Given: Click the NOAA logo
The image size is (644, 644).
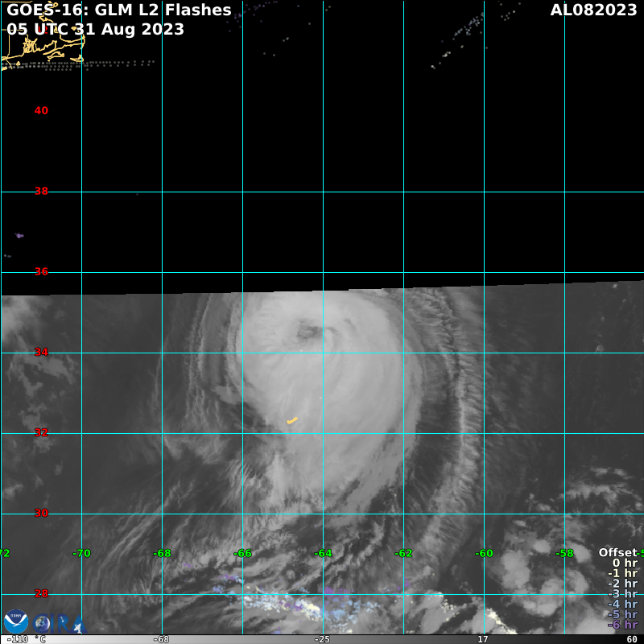Looking at the screenshot, I should (16, 621).
